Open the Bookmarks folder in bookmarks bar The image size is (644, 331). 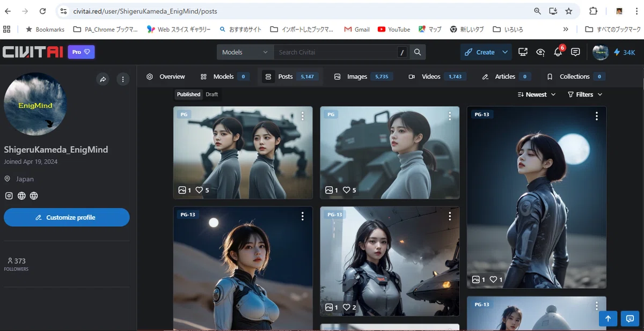click(x=45, y=30)
